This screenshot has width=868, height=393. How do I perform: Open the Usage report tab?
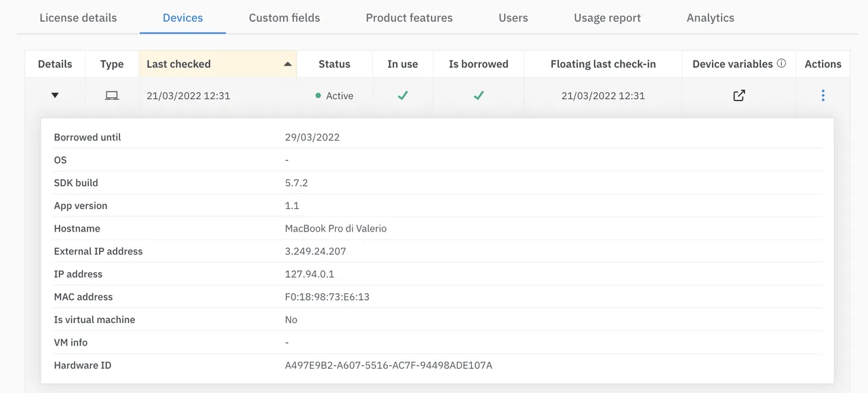[607, 18]
